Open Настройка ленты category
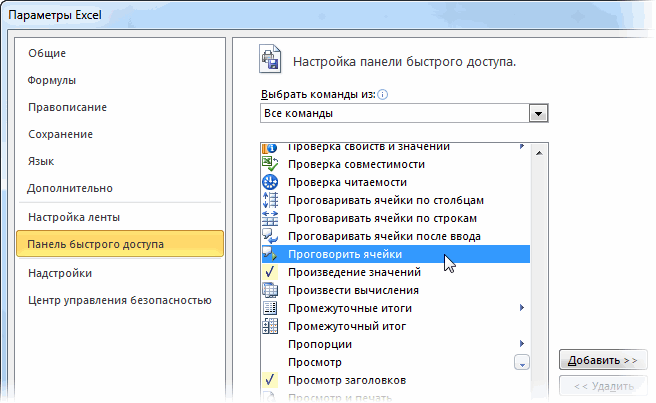Screen dimensions: 656x403 coord(74,217)
